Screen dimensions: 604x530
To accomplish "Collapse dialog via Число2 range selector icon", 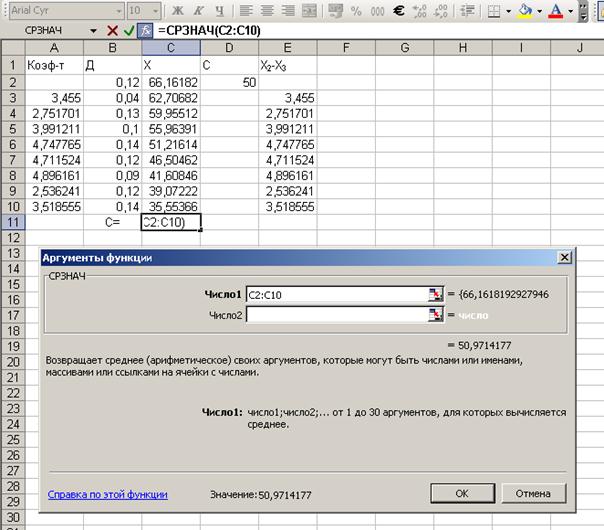I will pyautogui.click(x=435, y=315).
